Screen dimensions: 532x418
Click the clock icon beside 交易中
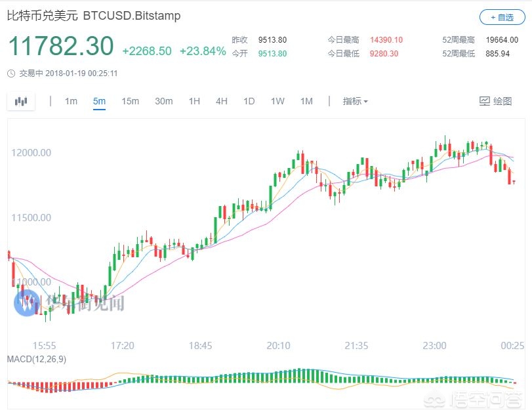pyautogui.click(x=11, y=73)
